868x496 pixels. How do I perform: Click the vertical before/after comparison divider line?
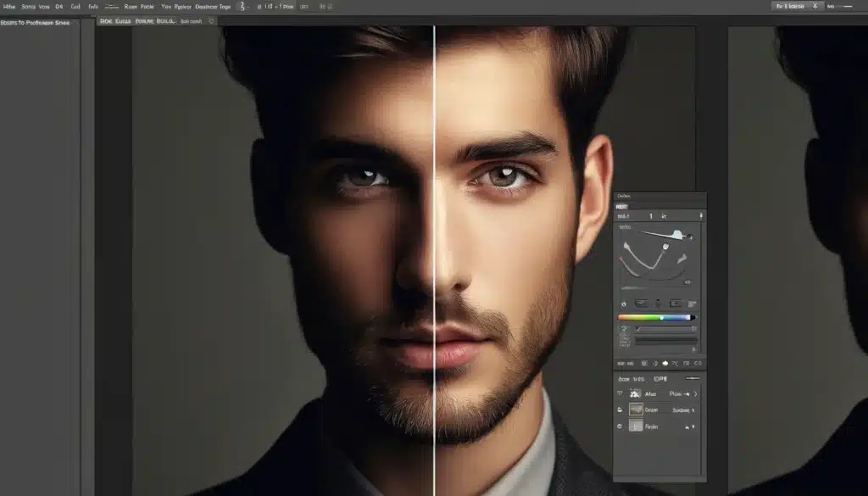point(434,260)
